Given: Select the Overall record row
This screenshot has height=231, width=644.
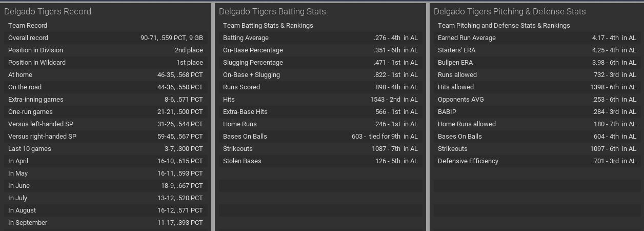Looking at the screenshot, I should coord(106,38).
